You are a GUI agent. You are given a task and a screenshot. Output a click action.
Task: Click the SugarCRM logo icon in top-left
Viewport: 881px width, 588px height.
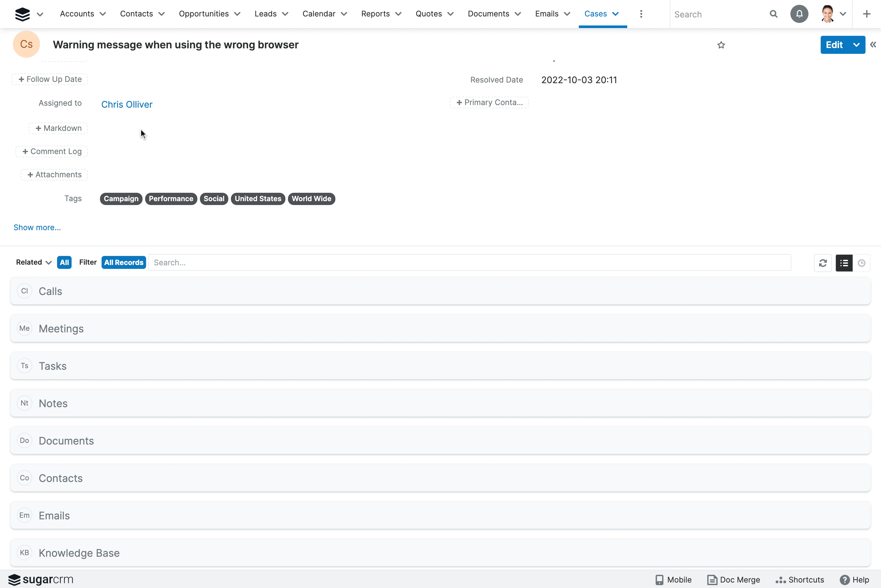(x=22, y=14)
